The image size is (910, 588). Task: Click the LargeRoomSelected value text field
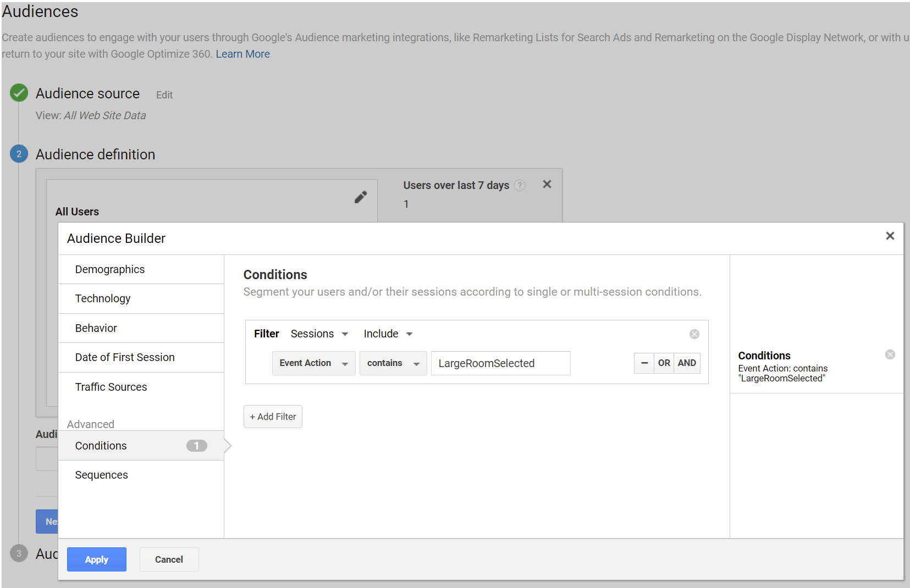[x=501, y=363]
